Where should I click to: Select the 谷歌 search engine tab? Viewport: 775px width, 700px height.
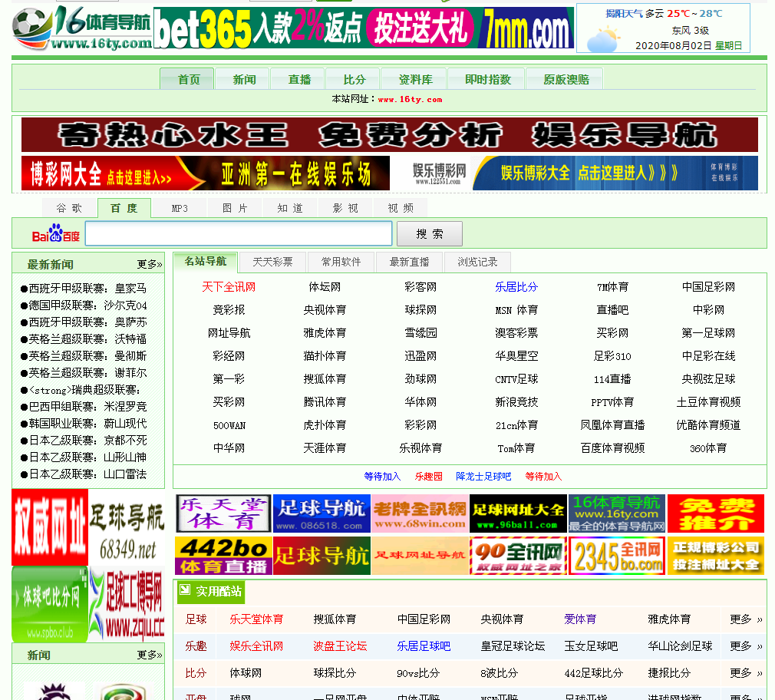[69, 208]
